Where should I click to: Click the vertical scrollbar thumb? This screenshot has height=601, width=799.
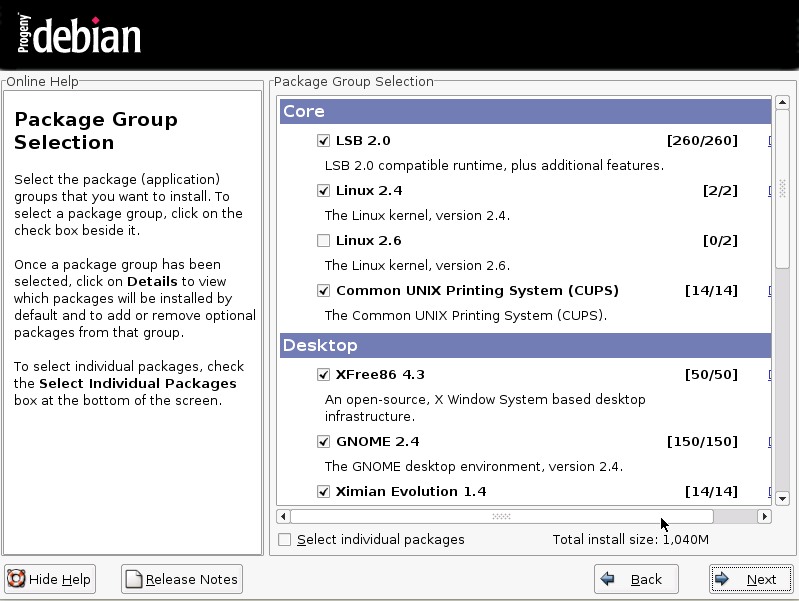[x=782, y=189]
